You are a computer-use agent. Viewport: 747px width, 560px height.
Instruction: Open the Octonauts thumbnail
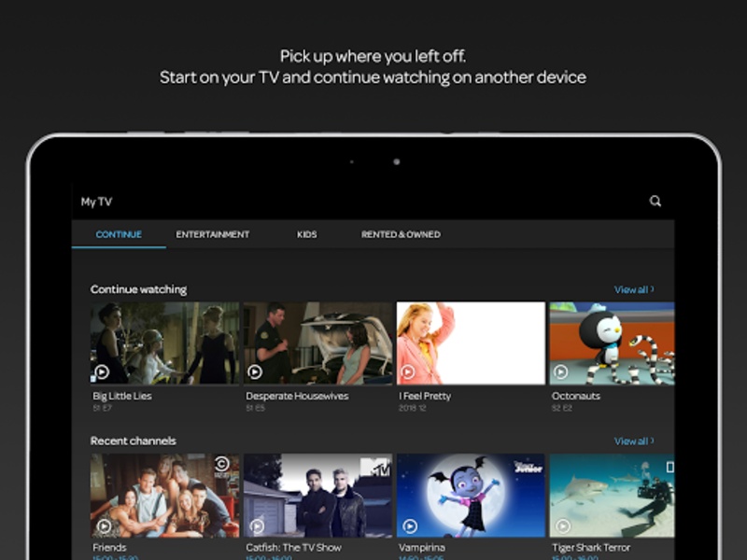[613, 343]
